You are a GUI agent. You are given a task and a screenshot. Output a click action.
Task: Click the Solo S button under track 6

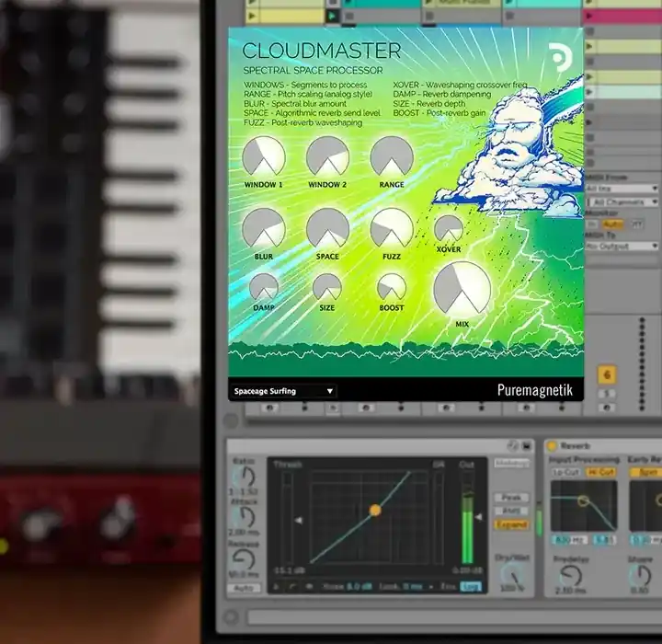click(607, 394)
